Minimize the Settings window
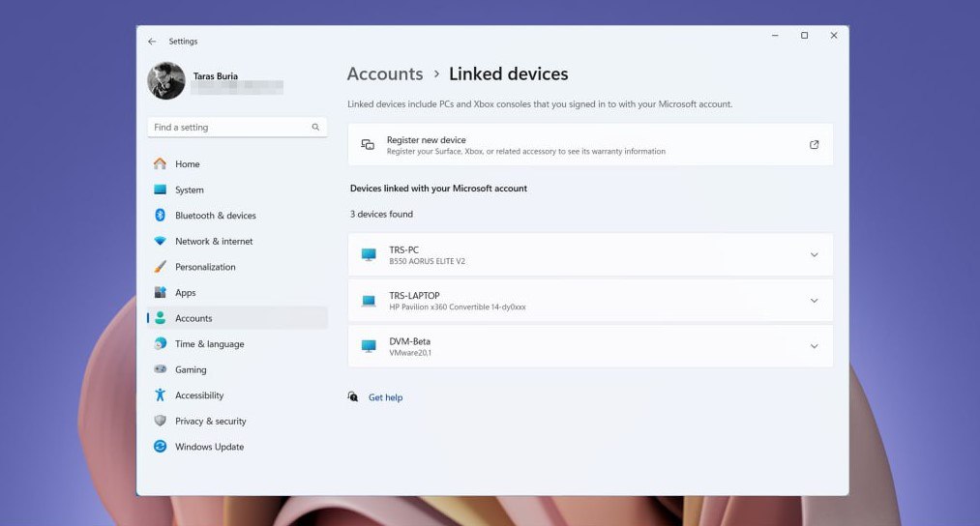 tap(775, 36)
